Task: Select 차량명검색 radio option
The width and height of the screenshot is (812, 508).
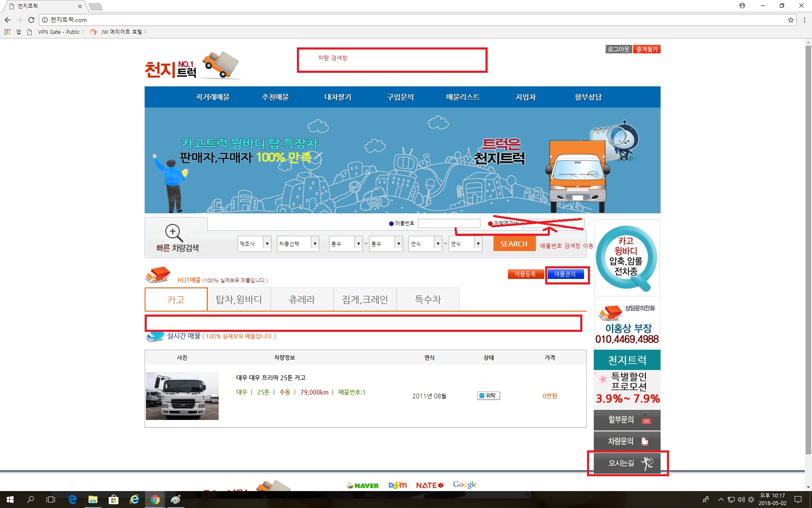Action: tap(490, 224)
